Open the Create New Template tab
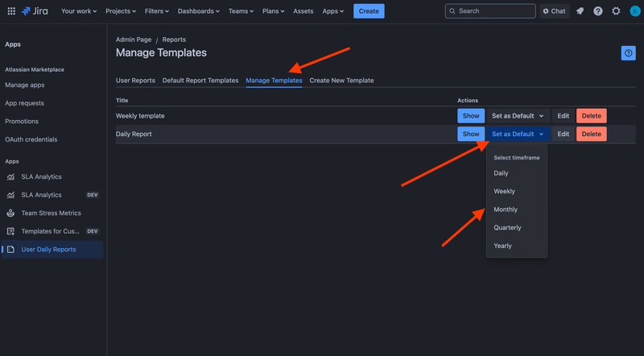The image size is (644, 356). coord(341,81)
